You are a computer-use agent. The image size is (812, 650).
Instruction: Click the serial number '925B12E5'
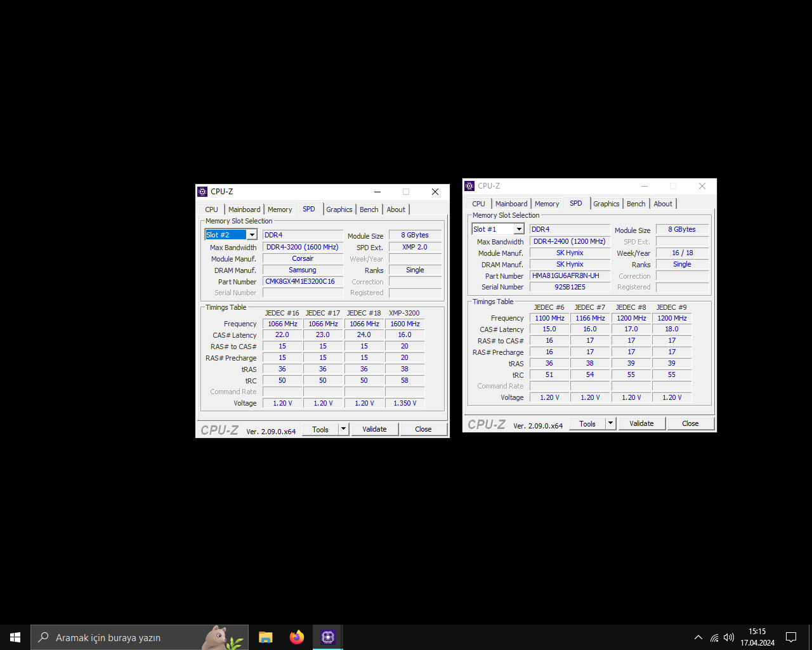570,287
